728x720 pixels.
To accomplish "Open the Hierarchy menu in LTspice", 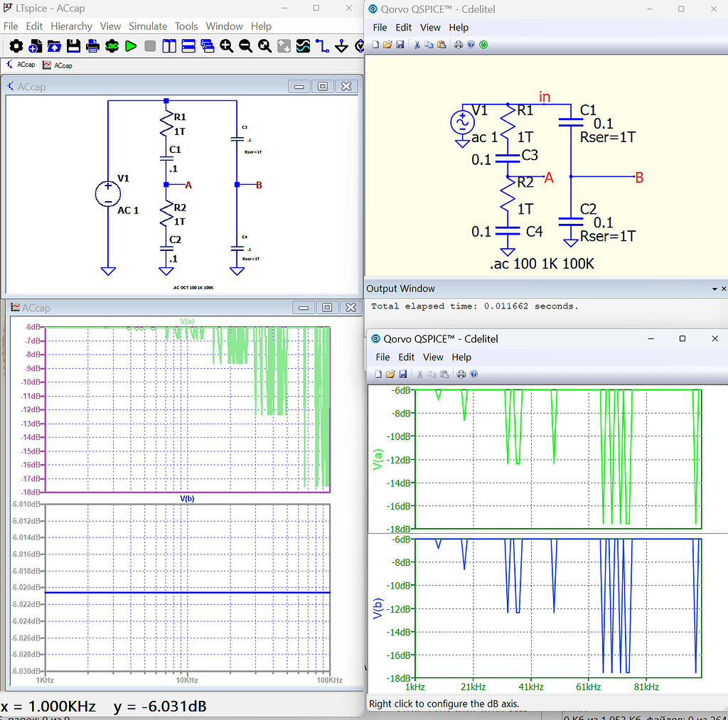I will tap(71, 26).
